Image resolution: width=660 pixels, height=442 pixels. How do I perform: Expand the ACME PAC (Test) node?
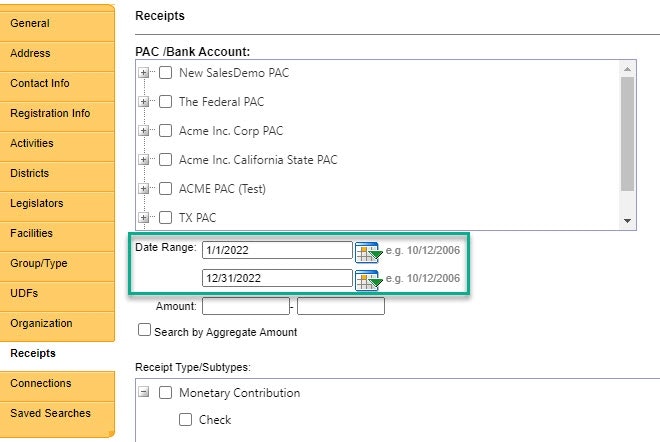coord(144,189)
